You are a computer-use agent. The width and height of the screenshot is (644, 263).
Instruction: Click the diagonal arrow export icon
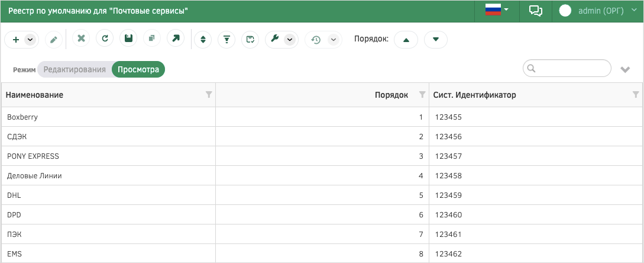pyautogui.click(x=176, y=39)
